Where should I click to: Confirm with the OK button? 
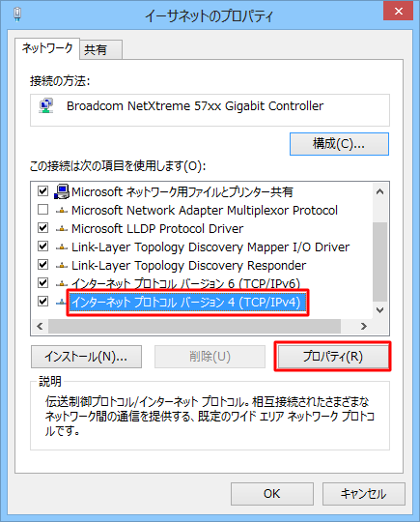click(x=272, y=494)
